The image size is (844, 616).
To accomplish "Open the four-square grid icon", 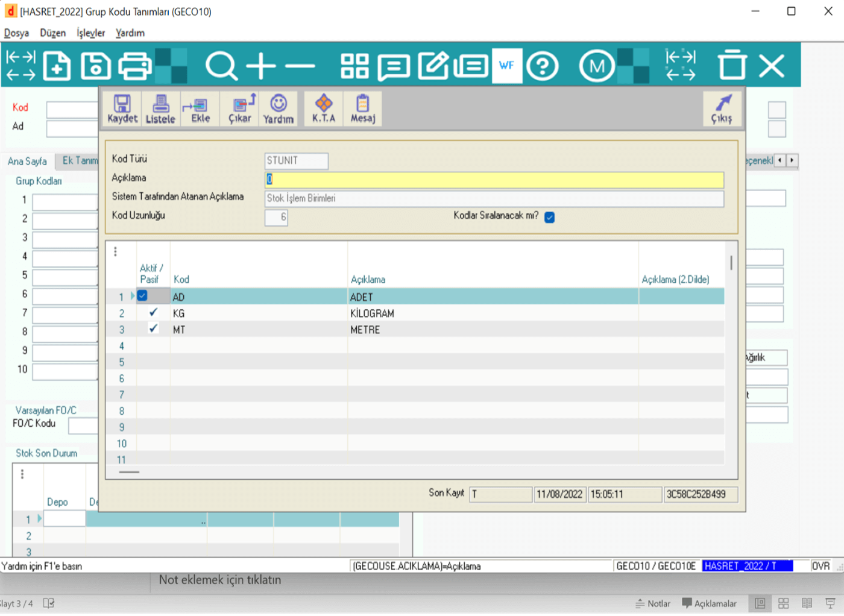I will pyautogui.click(x=354, y=66).
